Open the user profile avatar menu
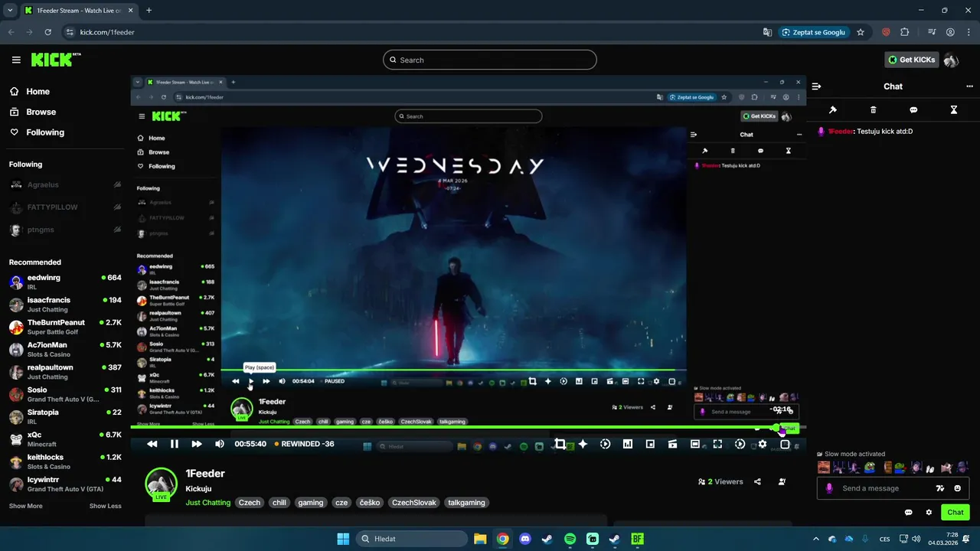Screen dimensions: 980x551 (x=951, y=60)
